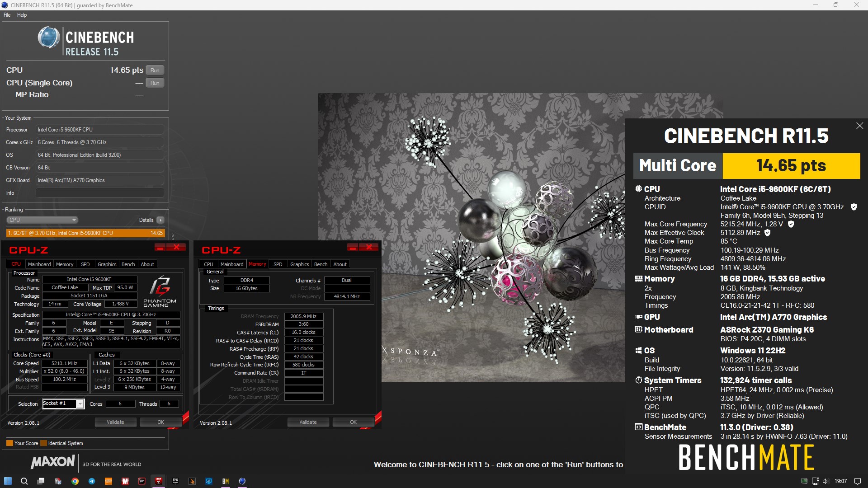The width and height of the screenshot is (868, 488).
Task: Close the right CPU-Z window
Action: [x=369, y=247]
